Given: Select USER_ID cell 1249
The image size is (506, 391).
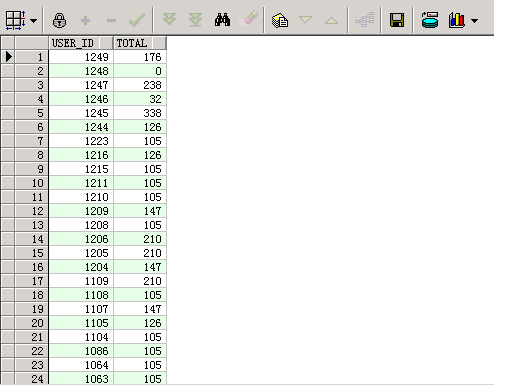Looking at the screenshot, I should (81, 57).
